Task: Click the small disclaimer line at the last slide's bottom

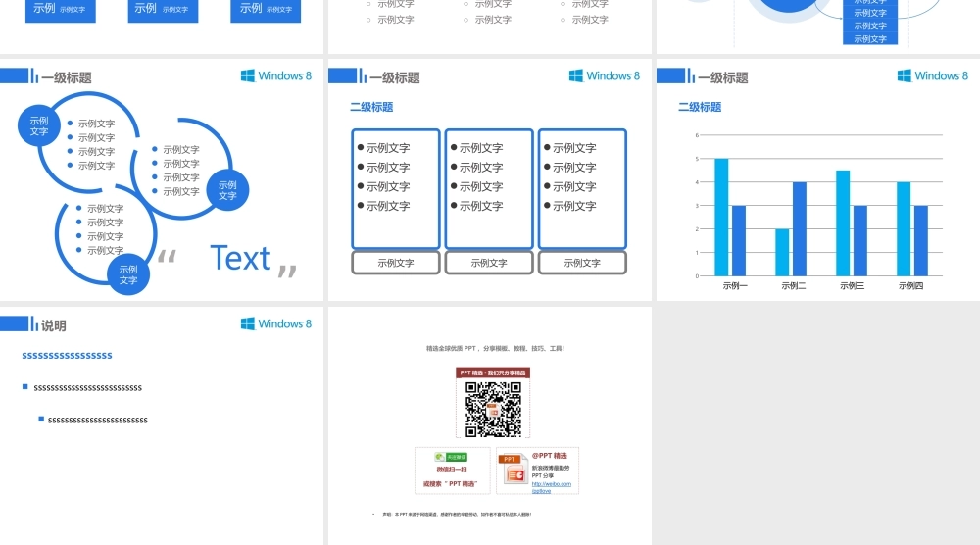Action: (x=457, y=515)
